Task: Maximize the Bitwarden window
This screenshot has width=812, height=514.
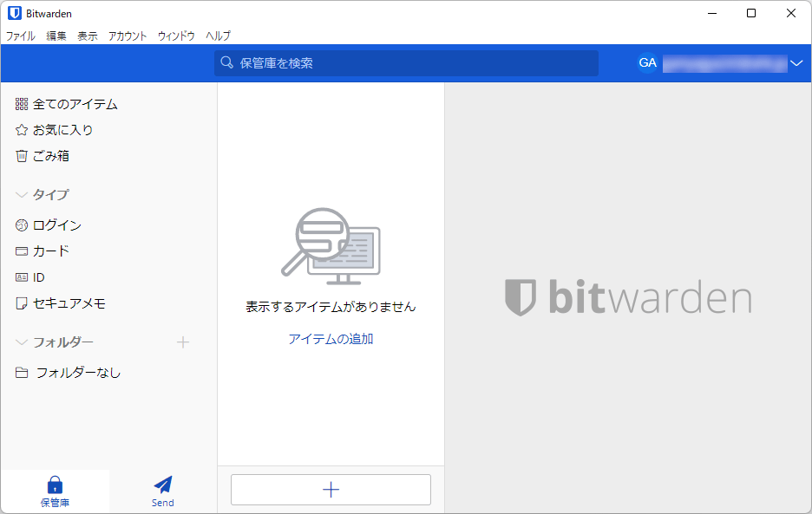Action: [751, 14]
